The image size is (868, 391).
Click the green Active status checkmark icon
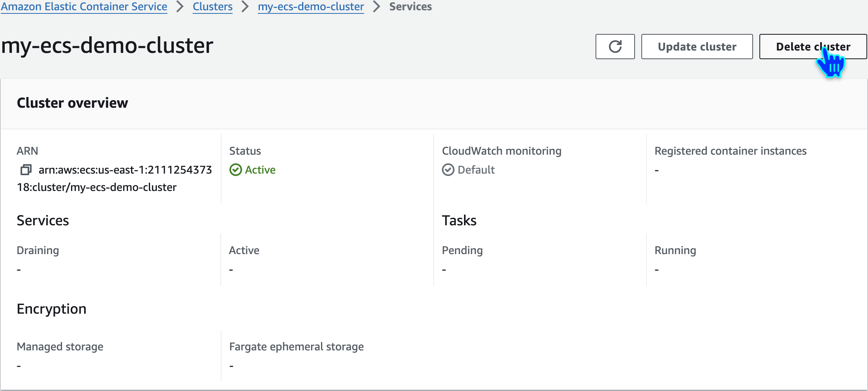tap(236, 170)
